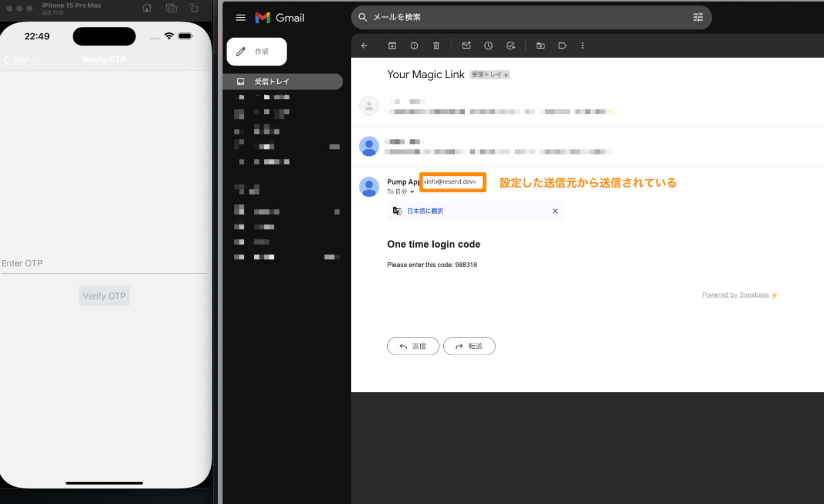Click the 転送 forward button
Image resolution: width=824 pixels, height=504 pixels.
pyautogui.click(x=469, y=346)
